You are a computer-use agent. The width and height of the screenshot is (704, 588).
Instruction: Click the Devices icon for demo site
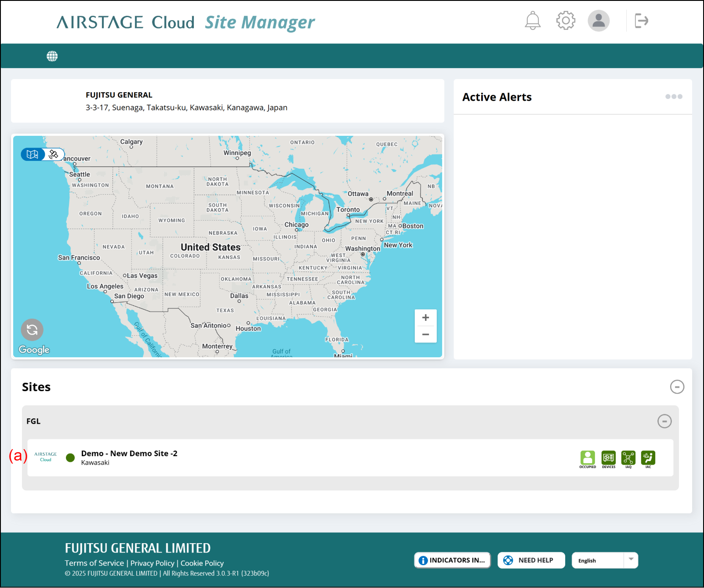click(608, 458)
